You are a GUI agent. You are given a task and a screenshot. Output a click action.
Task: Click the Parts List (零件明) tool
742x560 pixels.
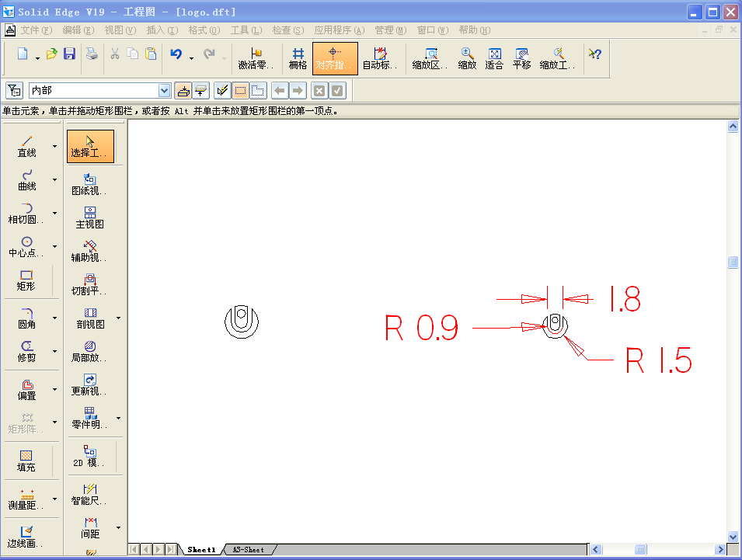coord(90,418)
